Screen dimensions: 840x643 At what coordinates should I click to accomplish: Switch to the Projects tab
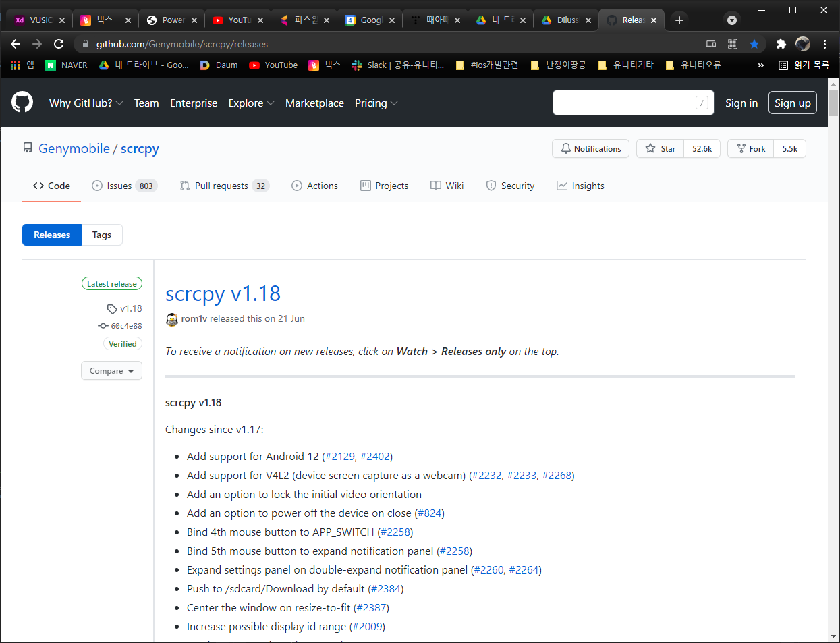click(384, 186)
